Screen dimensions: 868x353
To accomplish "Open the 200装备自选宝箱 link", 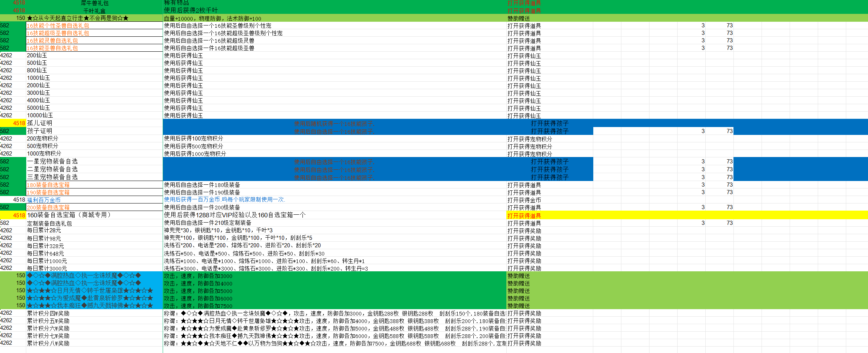I will (x=48, y=207).
